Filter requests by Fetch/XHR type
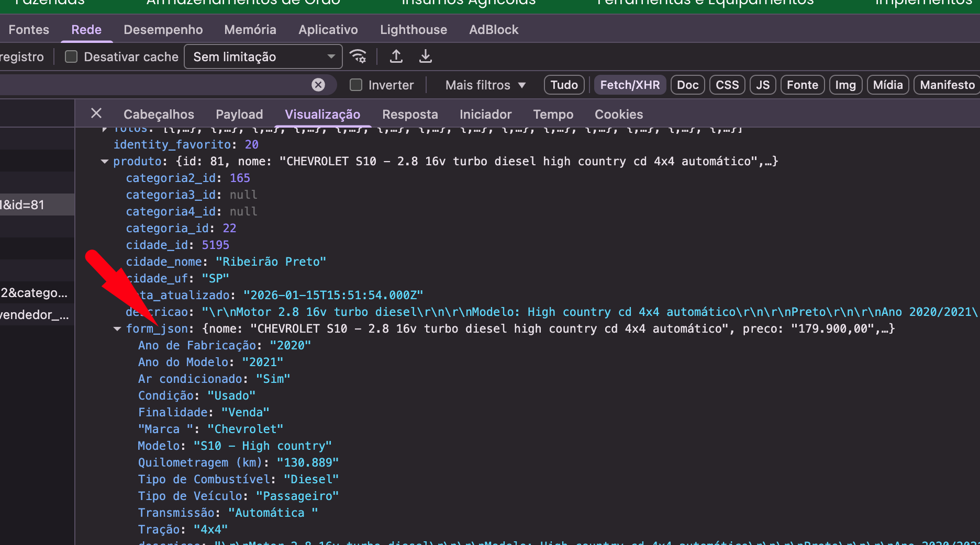 click(629, 85)
